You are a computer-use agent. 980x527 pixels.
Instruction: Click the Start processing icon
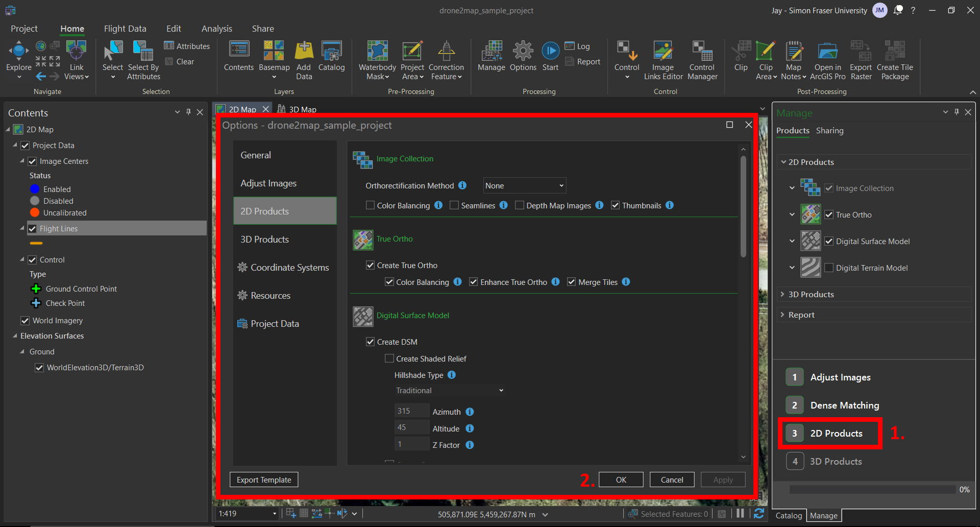pyautogui.click(x=550, y=52)
